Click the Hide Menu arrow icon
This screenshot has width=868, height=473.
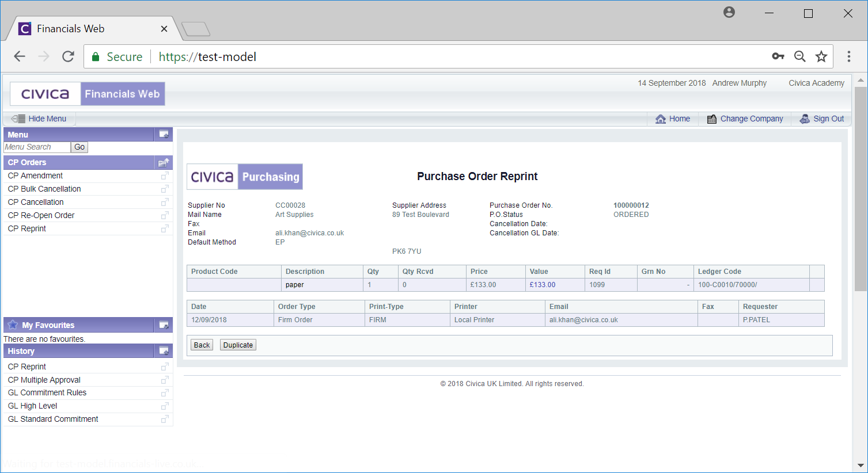[x=18, y=119]
